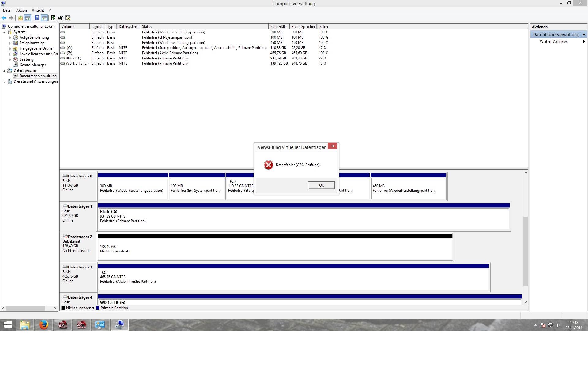Open the Aktion menu
Viewport: 588px width, 375px height.
(x=21, y=10)
